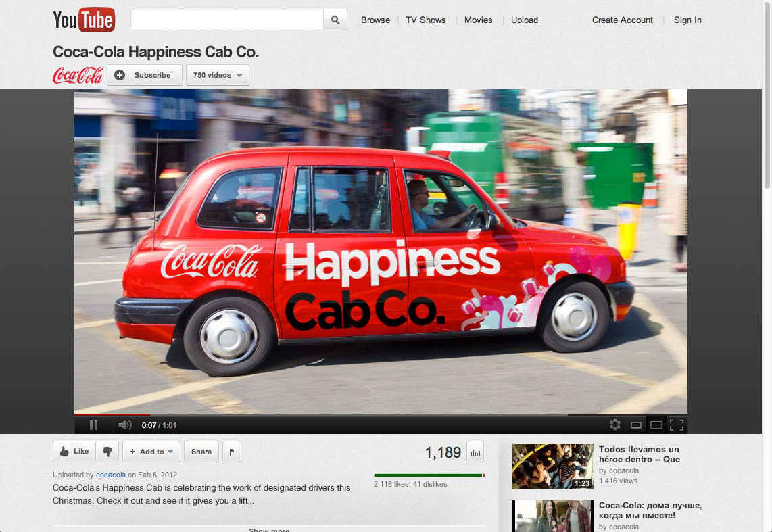Focus the YouTube search field
772x532 pixels.
(x=227, y=20)
